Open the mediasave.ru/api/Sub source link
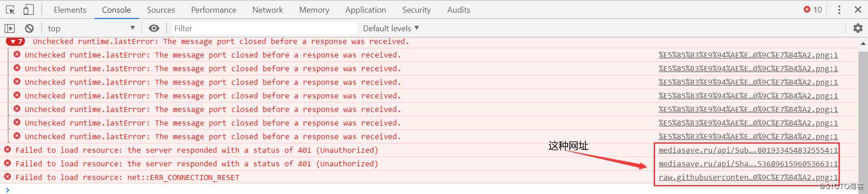 click(x=747, y=150)
